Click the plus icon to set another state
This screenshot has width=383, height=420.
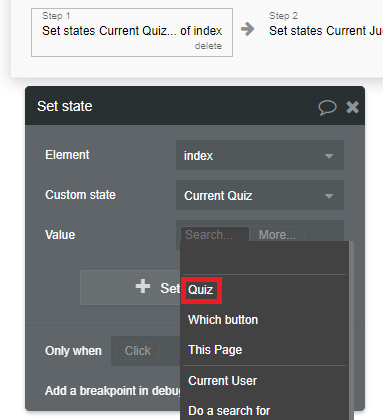(143, 287)
